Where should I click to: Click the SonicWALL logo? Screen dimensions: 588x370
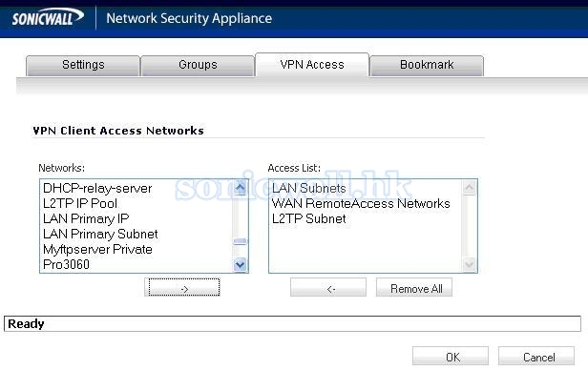click(48, 17)
